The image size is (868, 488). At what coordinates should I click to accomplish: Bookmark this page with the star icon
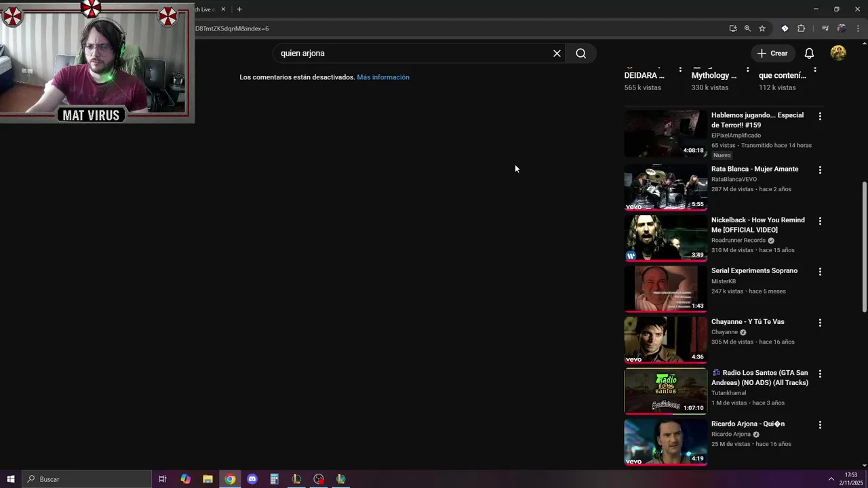tap(762, 28)
